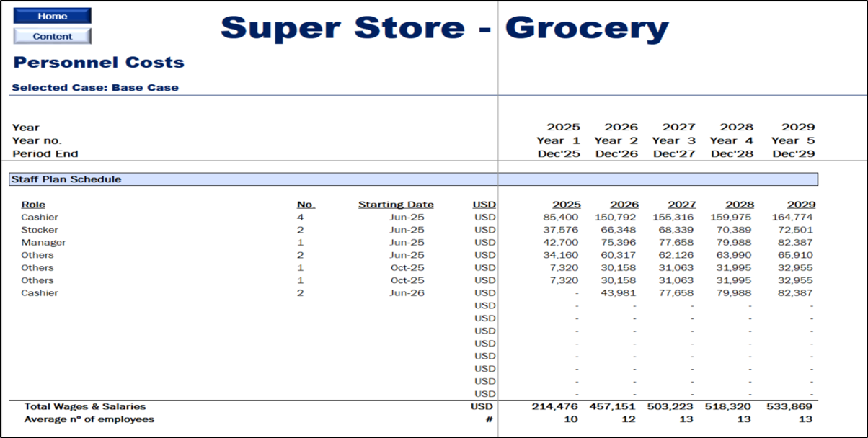Click the Dec'28 period end cell

tap(732, 153)
